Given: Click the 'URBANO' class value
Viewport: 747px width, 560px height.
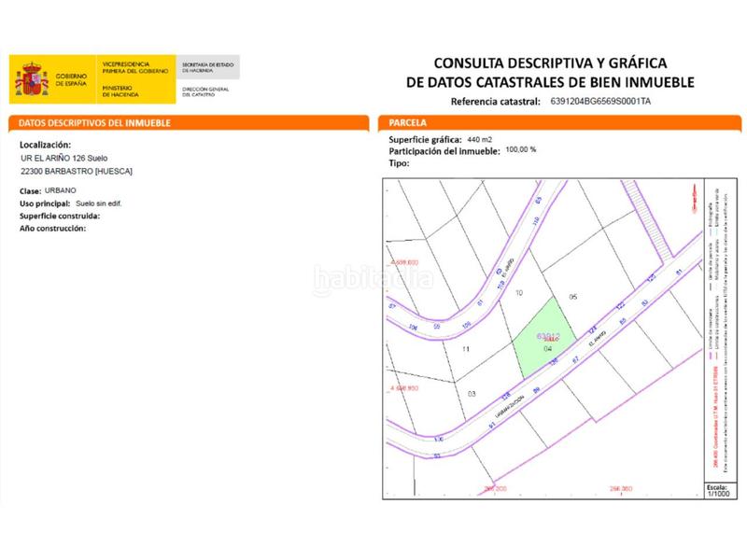Looking at the screenshot, I should click(61, 190).
